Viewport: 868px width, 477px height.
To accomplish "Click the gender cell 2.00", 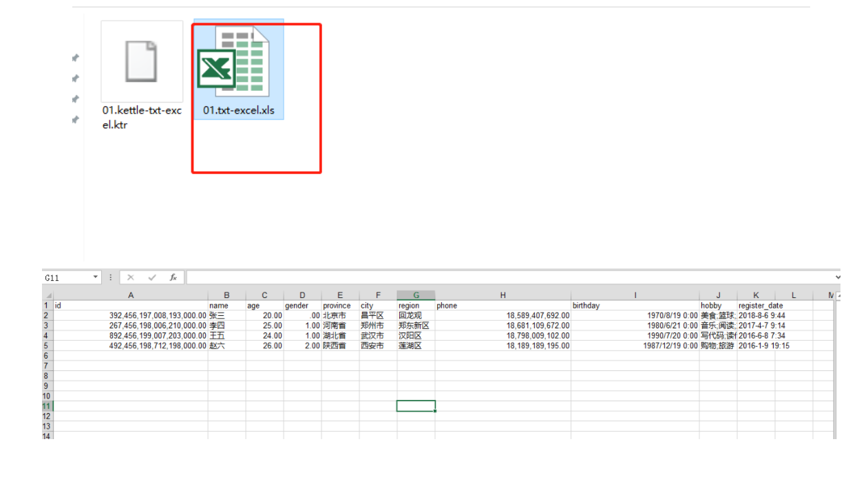I will 302,346.
